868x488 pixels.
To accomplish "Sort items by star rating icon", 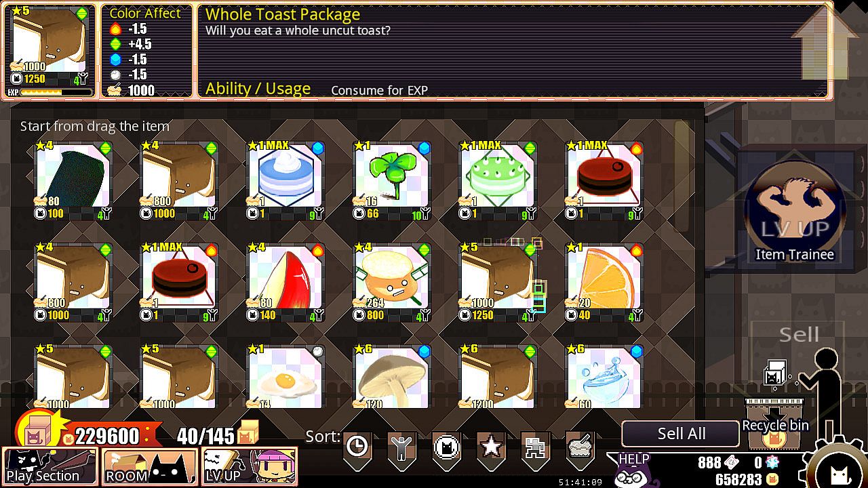I will coord(490,447).
